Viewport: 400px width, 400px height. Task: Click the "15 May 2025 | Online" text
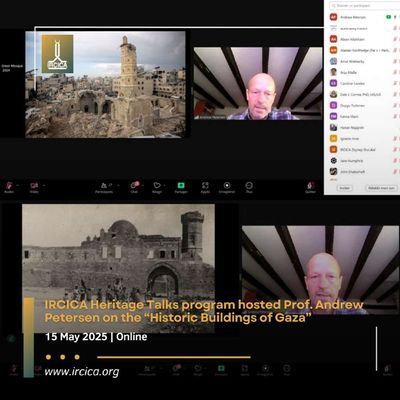pos(96,337)
